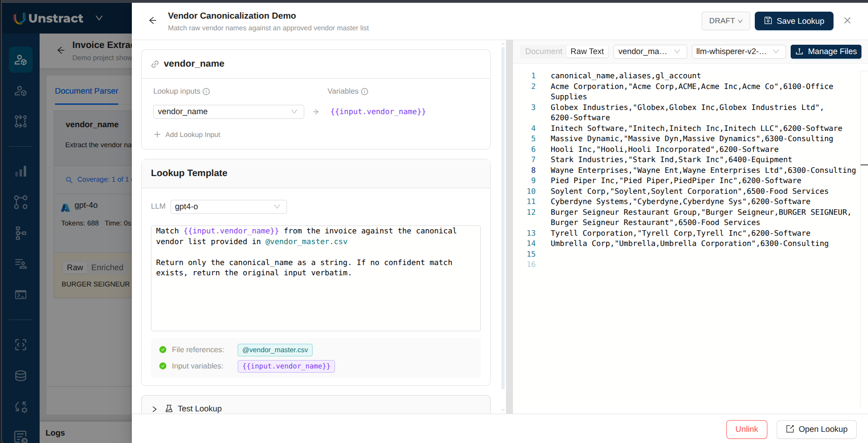This screenshot has height=443, width=868.
Task: Select the Raw output tab
Action: coord(75,267)
